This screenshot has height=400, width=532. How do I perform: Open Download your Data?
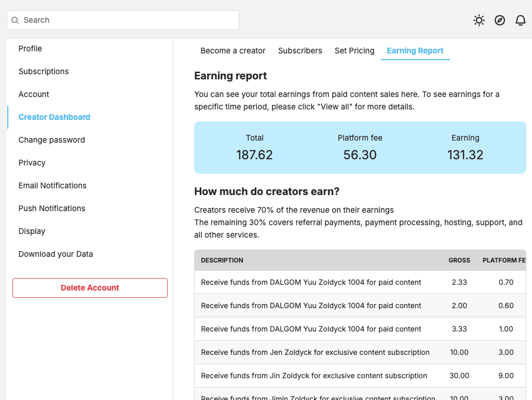56,254
